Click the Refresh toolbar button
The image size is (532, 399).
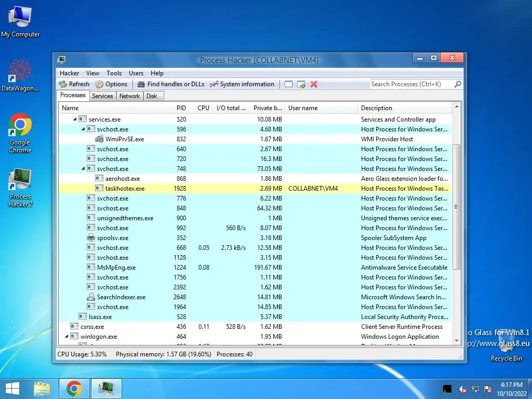pyautogui.click(x=74, y=84)
